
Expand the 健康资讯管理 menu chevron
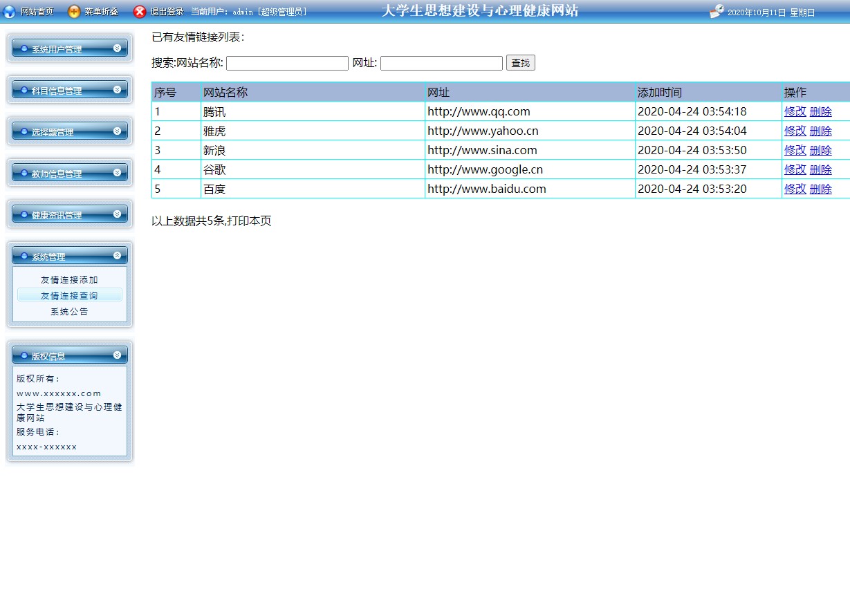click(x=117, y=214)
